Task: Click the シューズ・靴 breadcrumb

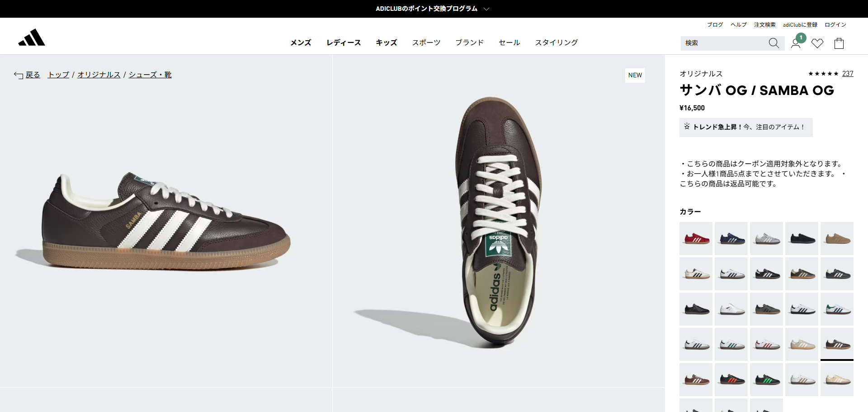Action: 150,75
